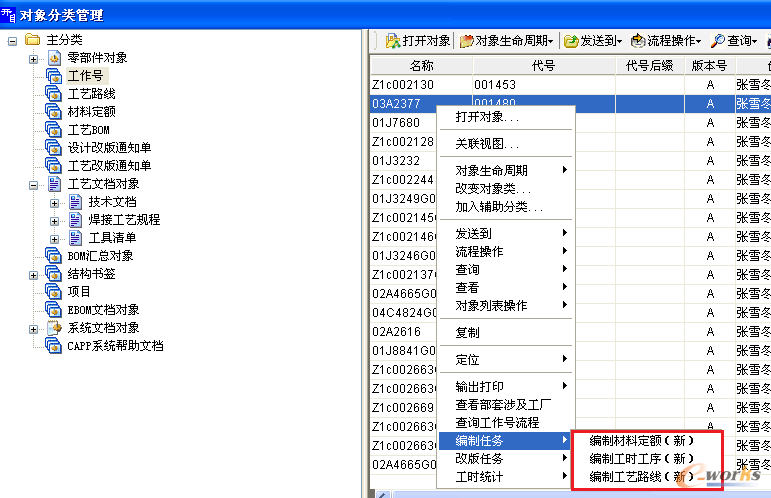Viewport: 771px width, 498px height.
Task: Select the 材料定额 tree node
Action: [91, 111]
